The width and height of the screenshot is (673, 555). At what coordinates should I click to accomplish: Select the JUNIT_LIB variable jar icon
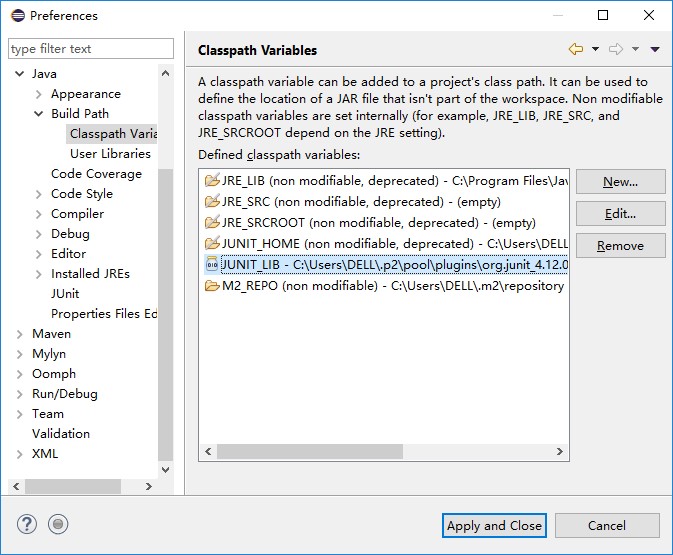pos(211,264)
